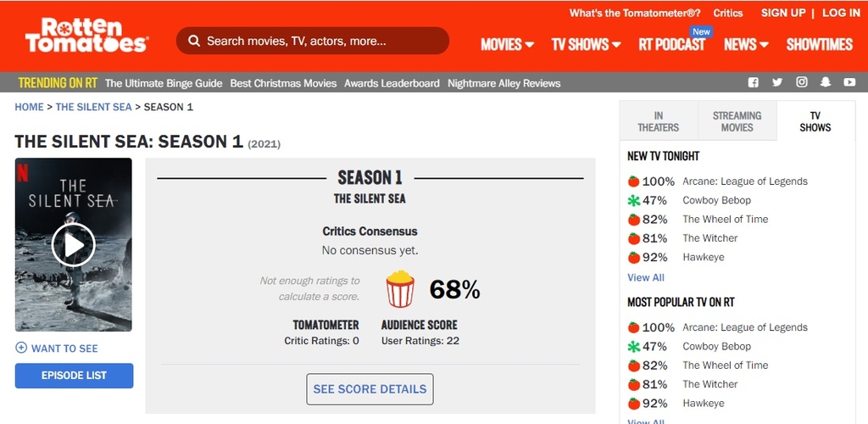Focus the search movies input field
This screenshot has width=868, height=424.
coord(322,41)
